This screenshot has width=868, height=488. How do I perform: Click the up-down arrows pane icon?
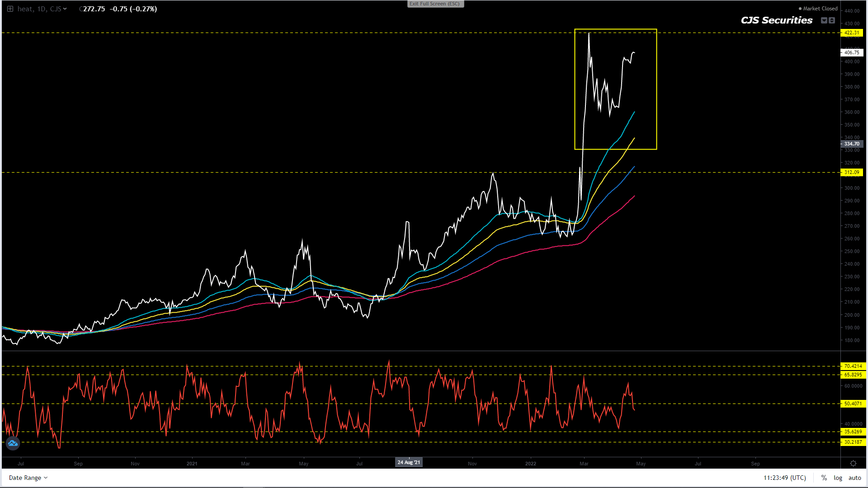point(832,20)
